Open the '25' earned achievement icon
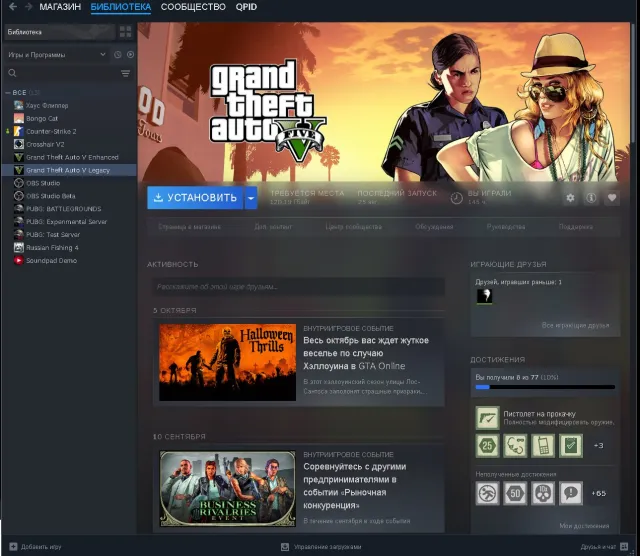Screen dimensions: 640x556 coord(487,445)
